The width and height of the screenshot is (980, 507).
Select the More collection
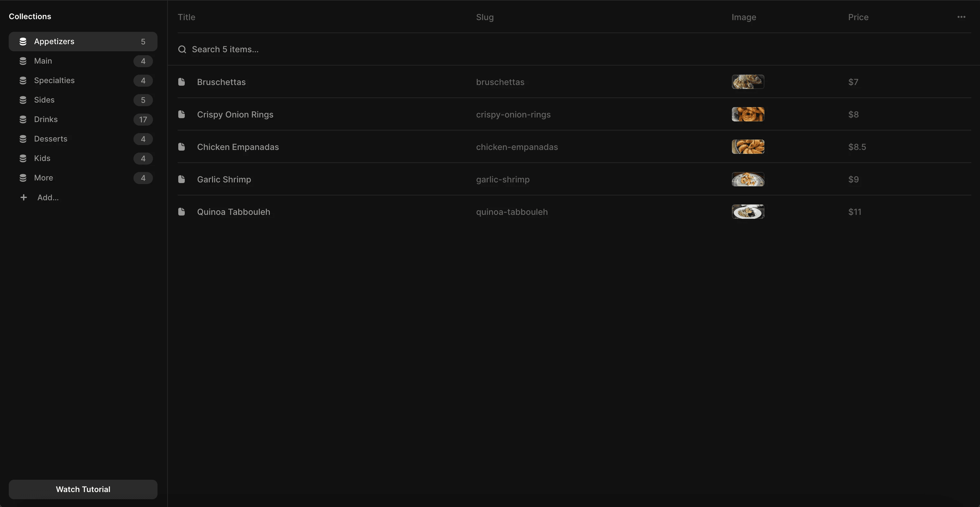pyautogui.click(x=44, y=178)
